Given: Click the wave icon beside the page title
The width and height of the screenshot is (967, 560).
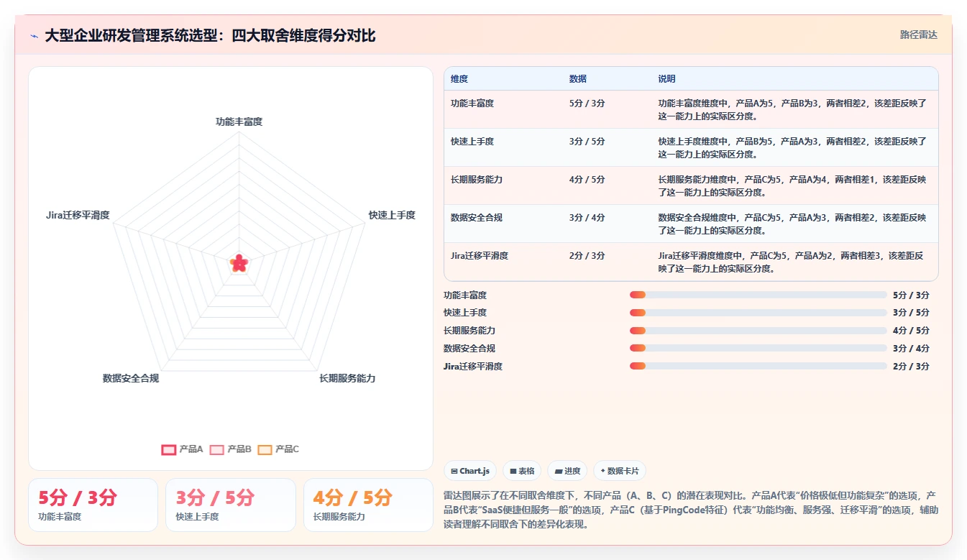Looking at the screenshot, I should click(x=34, y=36).
